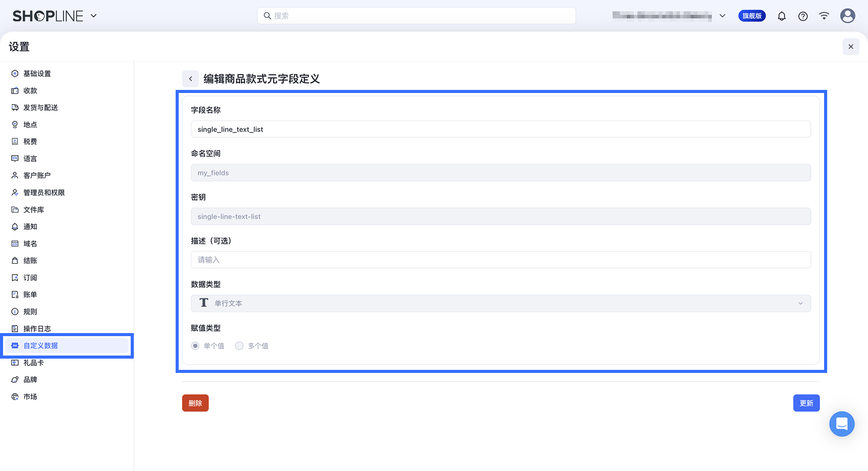Screen dimensions: 868x471
Task: Focus the top search box
Action: (x=416, y=16)
